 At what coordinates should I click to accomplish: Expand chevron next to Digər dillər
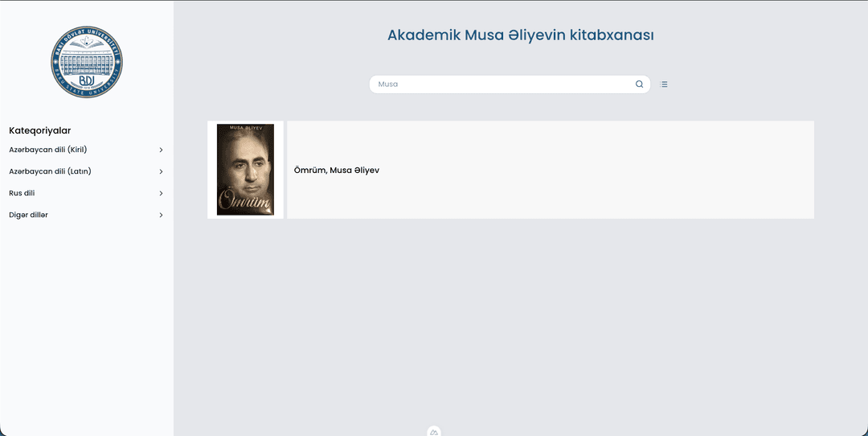(x=161, y=215)
